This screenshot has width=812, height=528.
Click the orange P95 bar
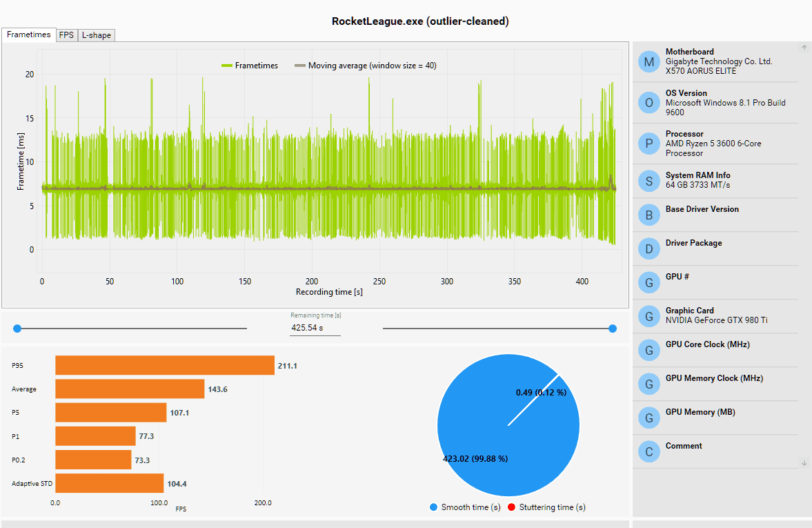point(165,365)
